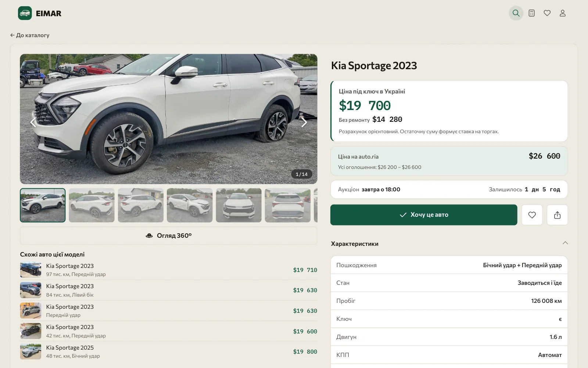Screen dimensions: 588x368
Task: Select the fifth thumbnail showing the car's front
Action: pos(239,205)
